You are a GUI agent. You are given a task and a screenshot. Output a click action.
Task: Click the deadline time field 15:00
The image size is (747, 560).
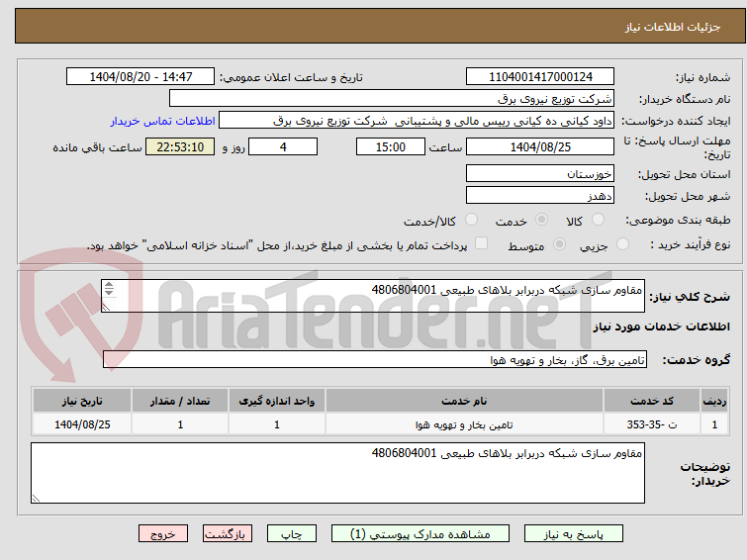(x=391, y=146)
